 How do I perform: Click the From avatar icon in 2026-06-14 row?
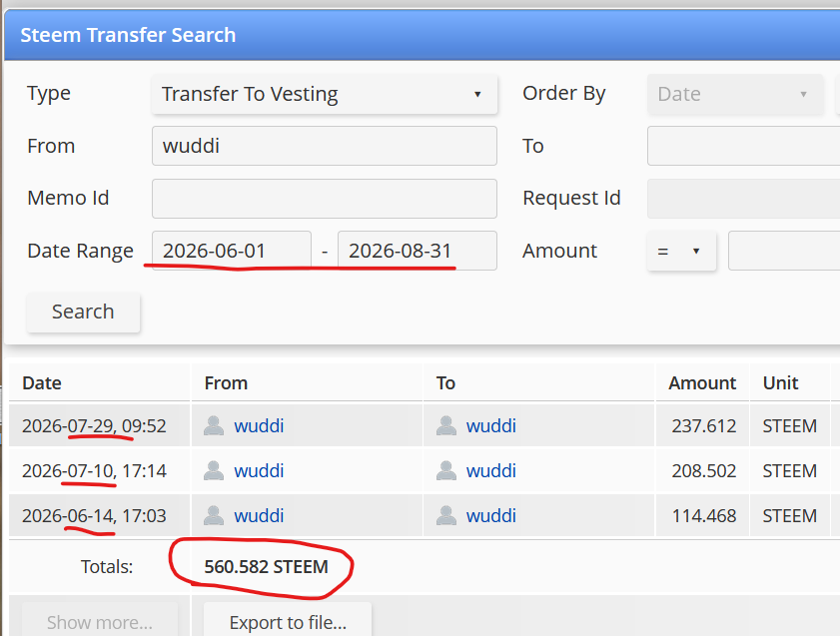pyautogui.click(x=214, y=515)
